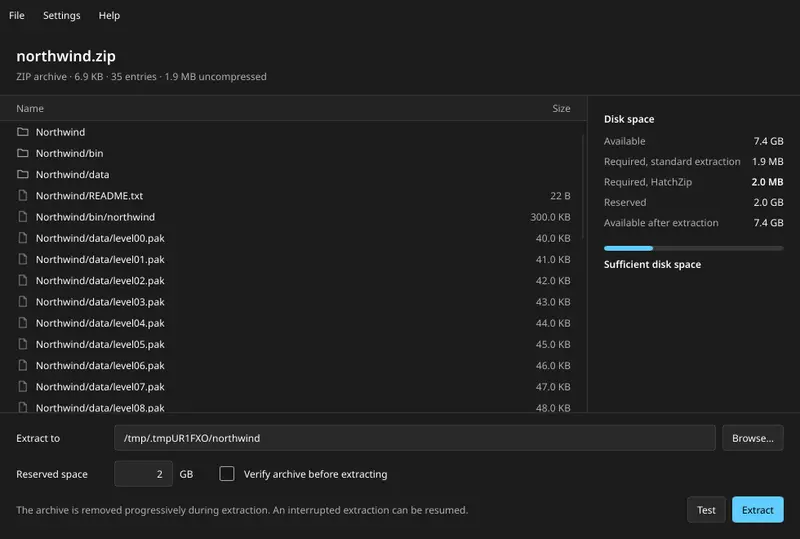Screen dimensions: 800x539
Task: Click Required, standard extraction 1.9 MB value
Action: pos(768,161)
